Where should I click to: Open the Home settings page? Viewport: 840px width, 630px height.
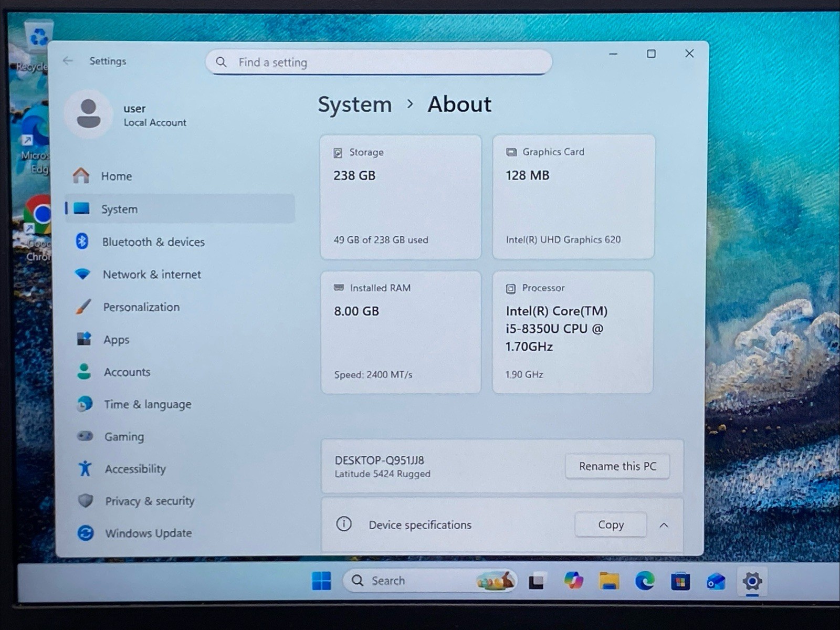coord(181,176)
